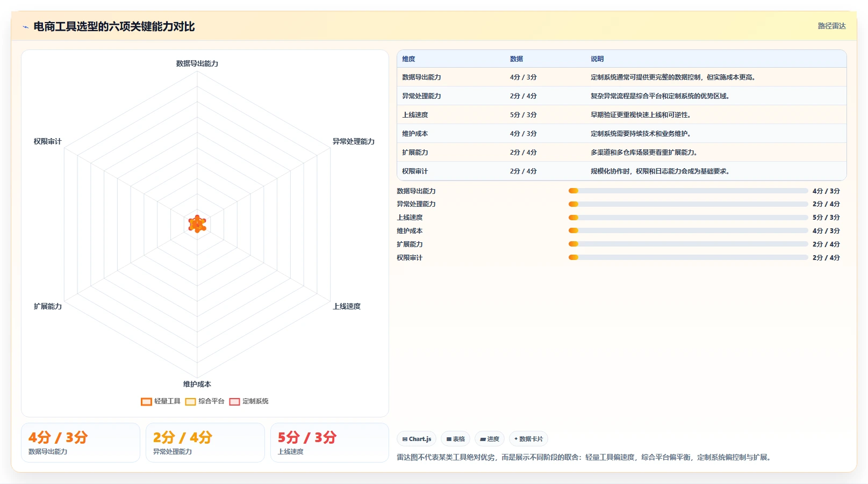
Task: Click the Chart.js chip
Action: (x=417, y=439)
